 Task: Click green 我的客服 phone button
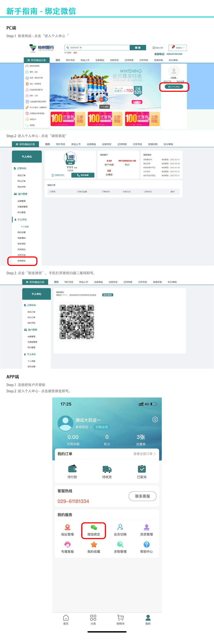[x=83, y=175]
